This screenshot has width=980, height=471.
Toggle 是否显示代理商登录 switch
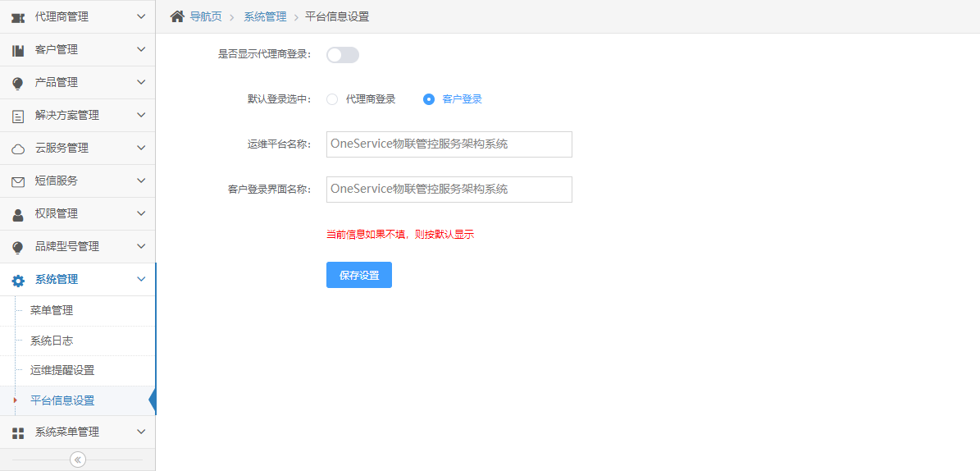point(343,55)
